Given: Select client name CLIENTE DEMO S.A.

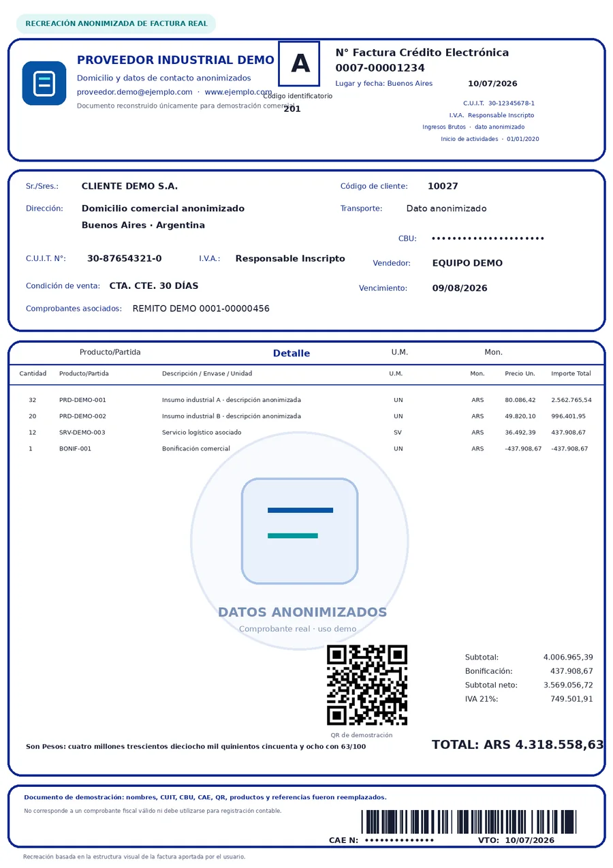Looking at the screenshot, I should coord(129,186).
